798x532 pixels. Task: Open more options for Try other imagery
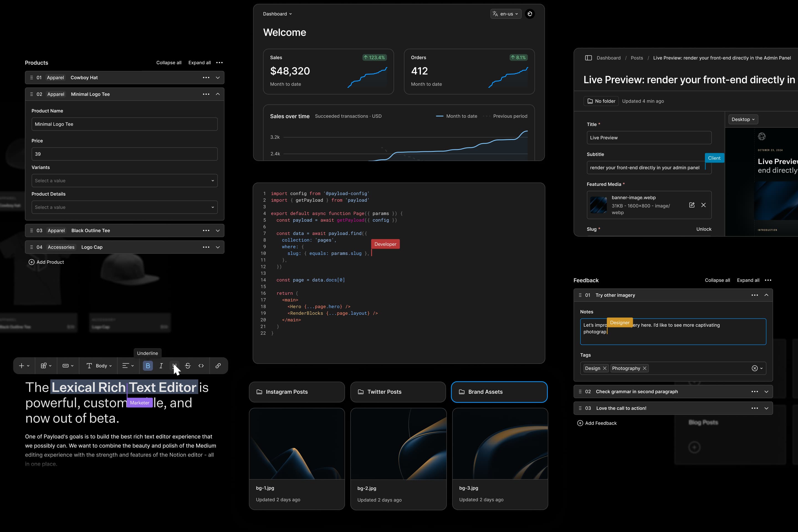754,295
